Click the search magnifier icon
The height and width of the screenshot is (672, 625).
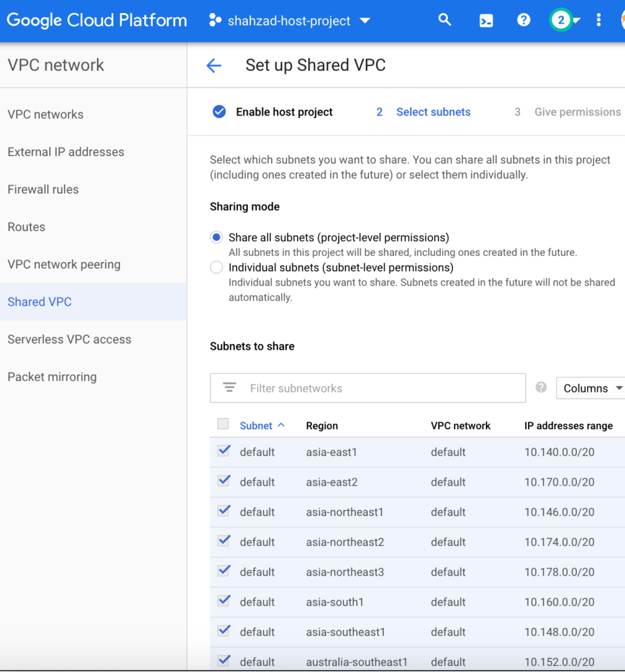(x=445, y=20)
